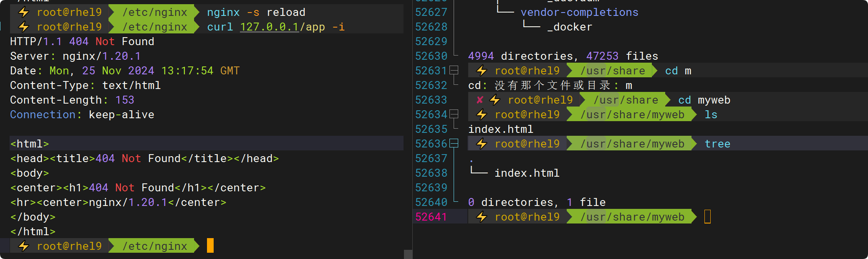This screenshot has height=259, width=868.
Task: Click '4994 directories, 47253 files' summary
Action: (563, 56)
